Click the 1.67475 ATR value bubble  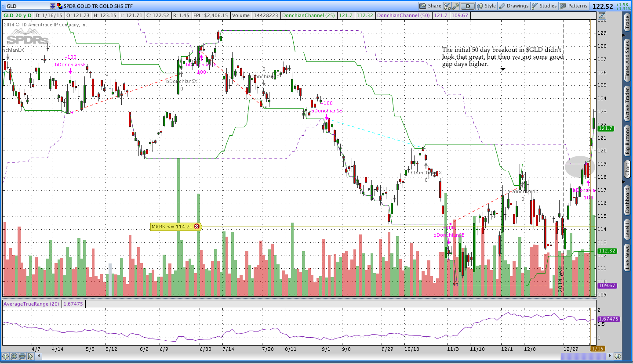point(608,319)
